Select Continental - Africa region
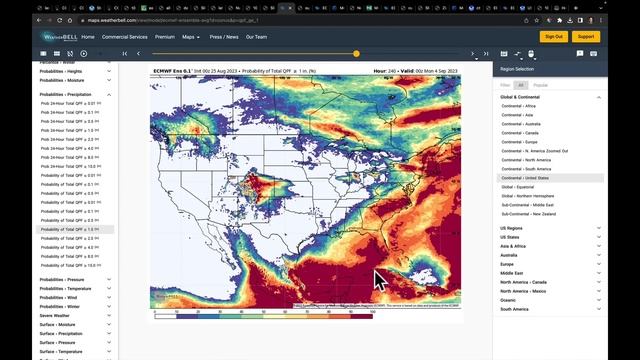The image size is (640, 360). (x=518, y=106)
